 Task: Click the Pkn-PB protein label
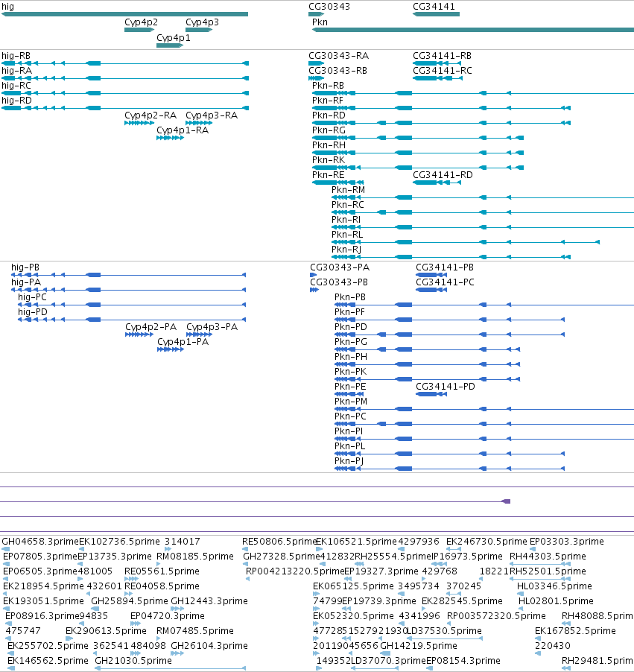(x=350, y=297)
